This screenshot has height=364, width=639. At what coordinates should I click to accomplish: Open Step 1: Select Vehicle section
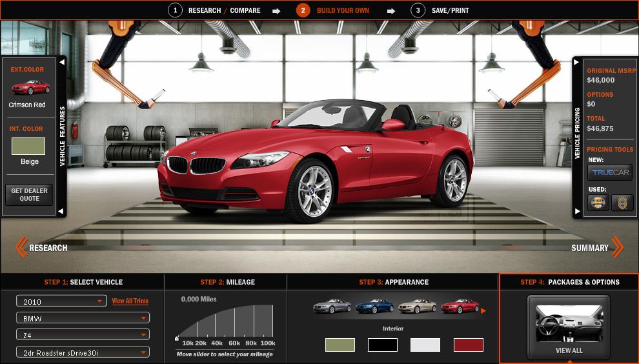pyautogui.click(x=83, y=282)
